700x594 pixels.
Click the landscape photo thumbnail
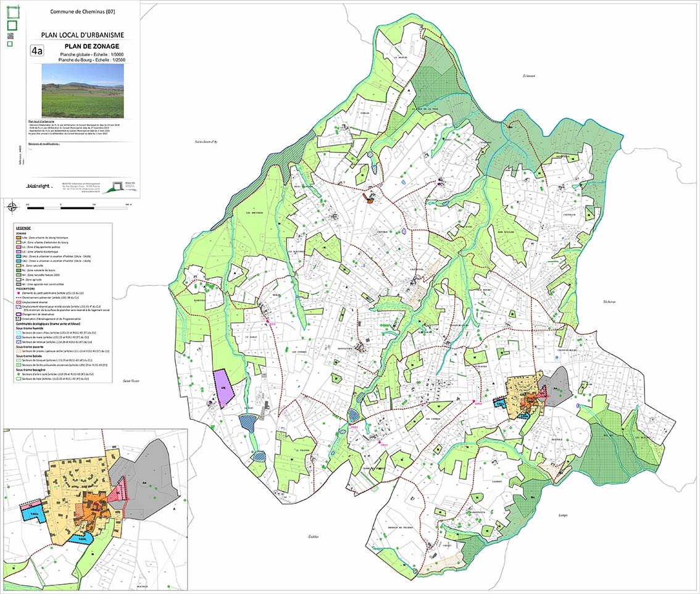[82, 91]
